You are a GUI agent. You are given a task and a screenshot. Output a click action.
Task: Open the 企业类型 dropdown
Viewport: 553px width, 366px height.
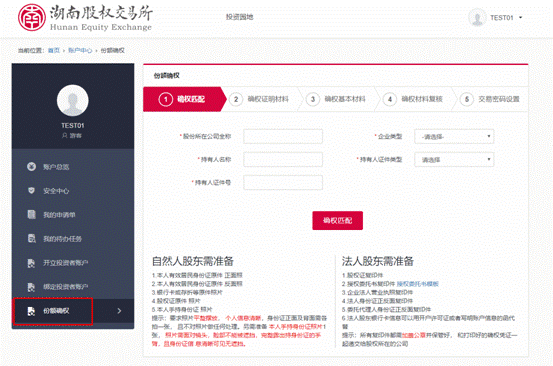coord(454,136)
